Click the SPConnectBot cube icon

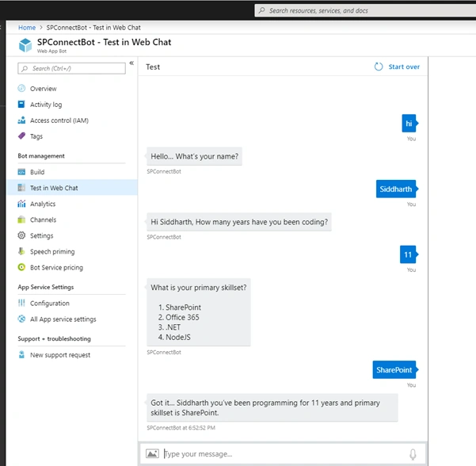[x=25, y=45]
